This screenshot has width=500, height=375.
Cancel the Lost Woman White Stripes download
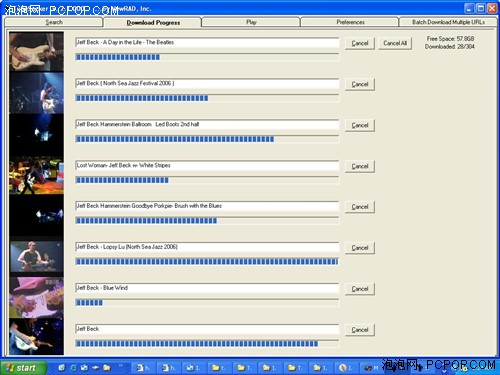[x=360, y=166]
